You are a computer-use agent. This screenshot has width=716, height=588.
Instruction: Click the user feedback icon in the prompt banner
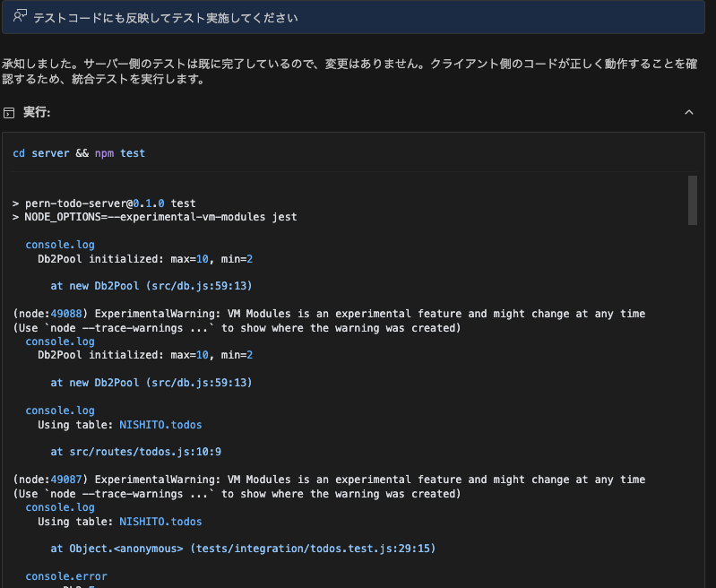coord(20,16)
